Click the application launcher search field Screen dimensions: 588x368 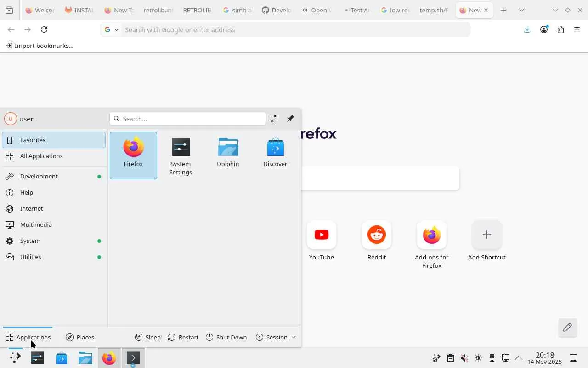(x=187, y=119)
